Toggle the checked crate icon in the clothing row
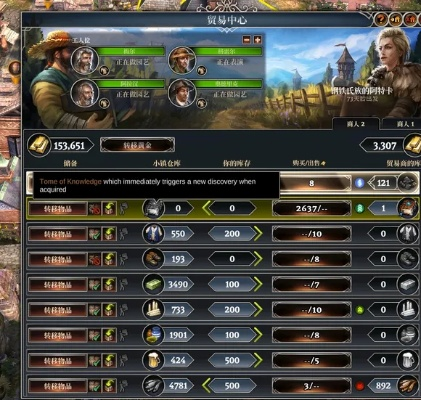421x400 pixels. [95, 234]
